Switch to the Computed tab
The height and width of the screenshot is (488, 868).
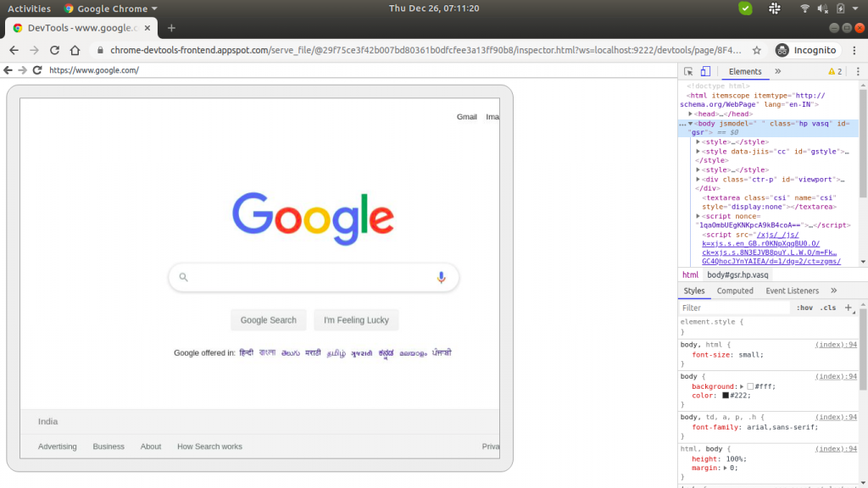point(735,291)
